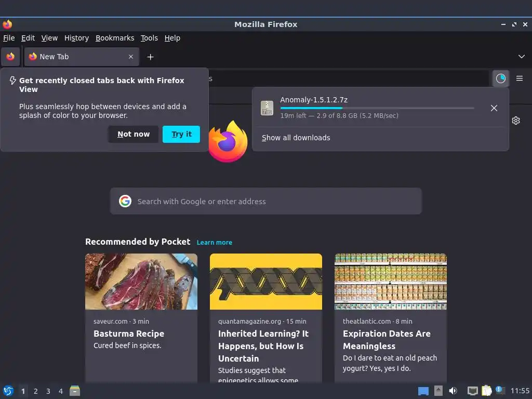Open the volume speaker tray icon
Image resolution: width=532 pixels, height=399 pixels.
[x=453, y=391]
